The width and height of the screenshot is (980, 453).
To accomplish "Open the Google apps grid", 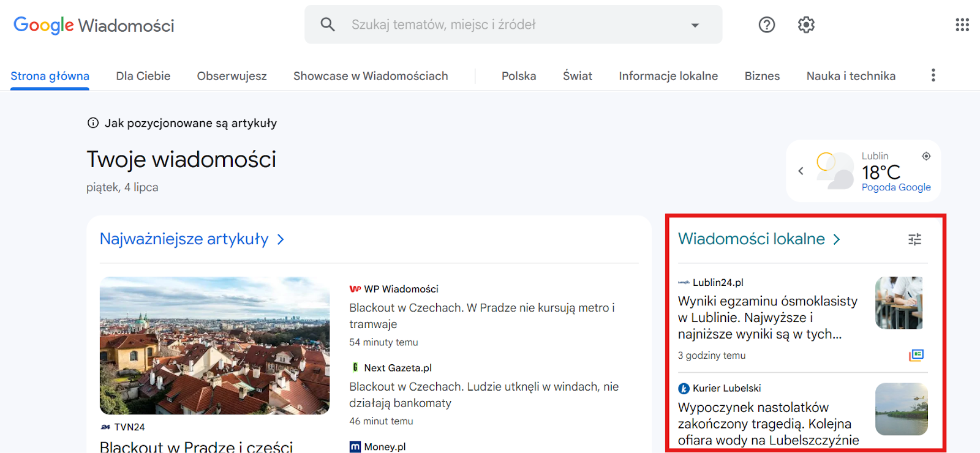I will [962, 24].
